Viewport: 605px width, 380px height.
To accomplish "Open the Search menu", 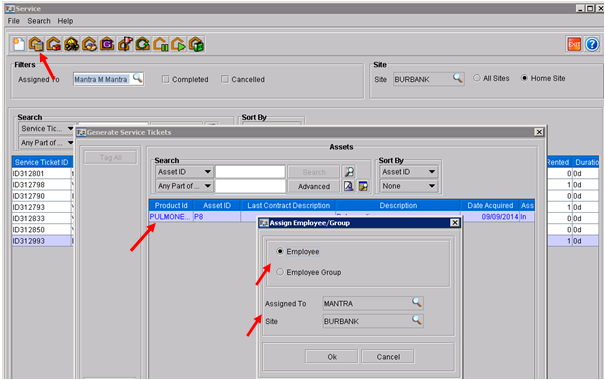I will point(39,21).
